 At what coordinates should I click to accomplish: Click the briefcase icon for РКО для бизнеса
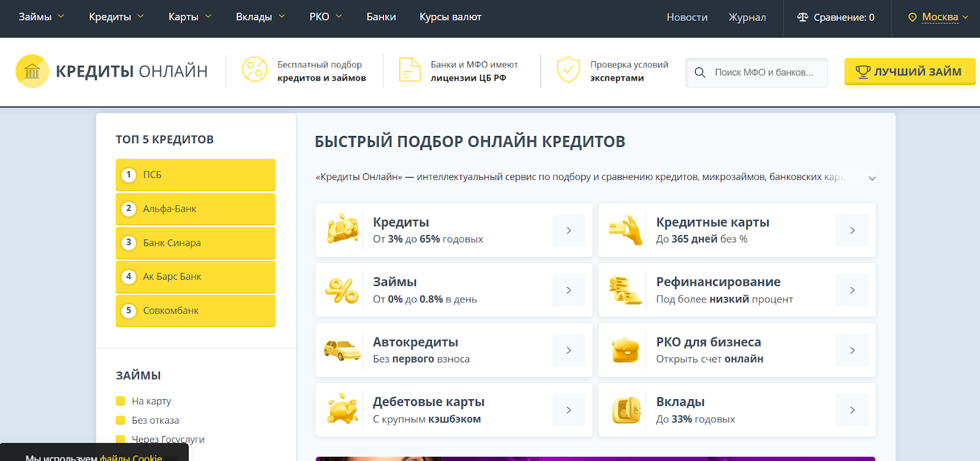coord(625,350)
